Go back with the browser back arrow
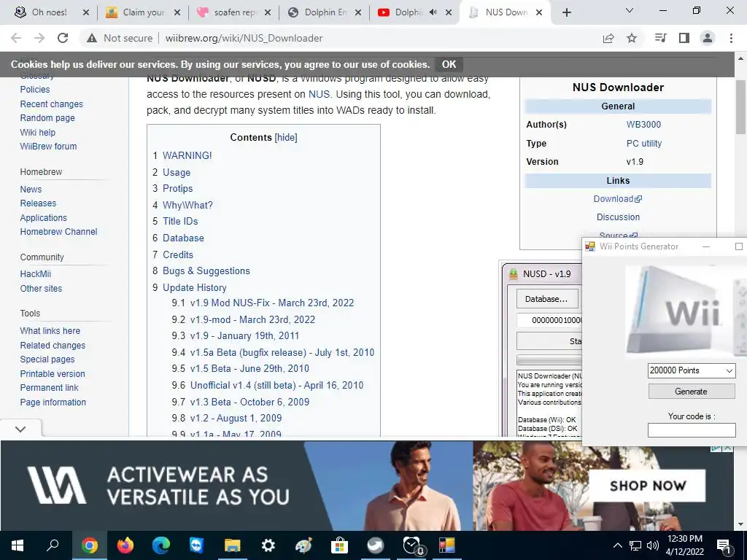 (16, 38)
